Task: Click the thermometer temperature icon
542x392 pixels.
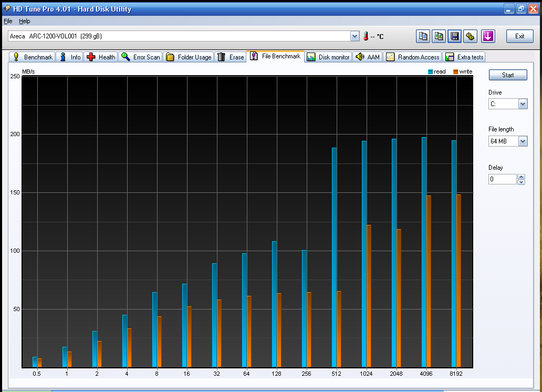Action: click(366, 36)
